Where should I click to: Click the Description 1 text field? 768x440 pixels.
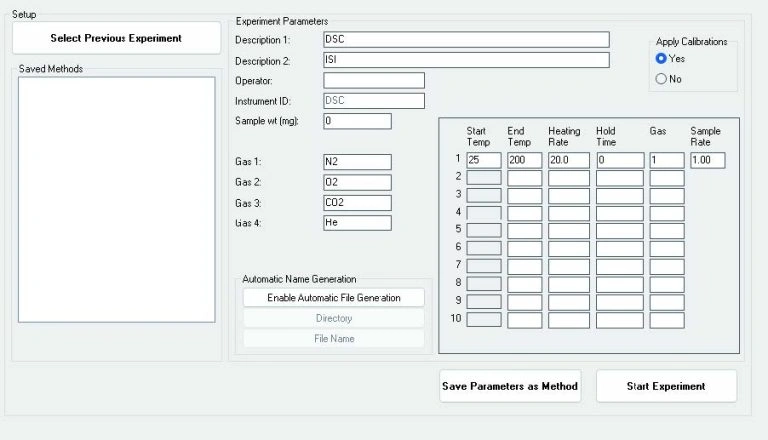(466, 40)
